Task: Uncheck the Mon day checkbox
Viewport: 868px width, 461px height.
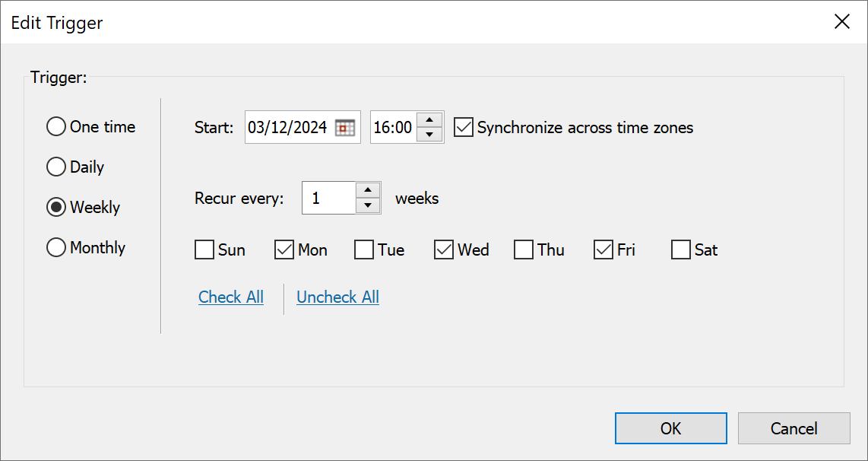Action: (284, 250)
